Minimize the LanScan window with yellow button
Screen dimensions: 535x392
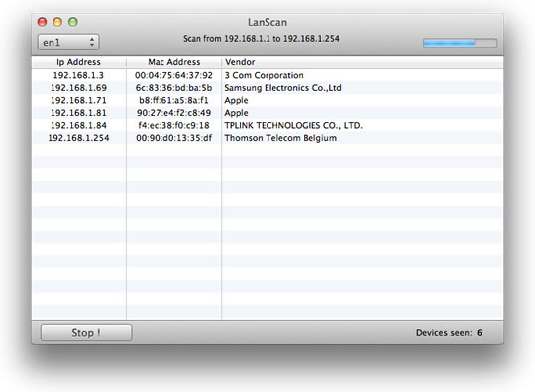click(x=57, y=22)
